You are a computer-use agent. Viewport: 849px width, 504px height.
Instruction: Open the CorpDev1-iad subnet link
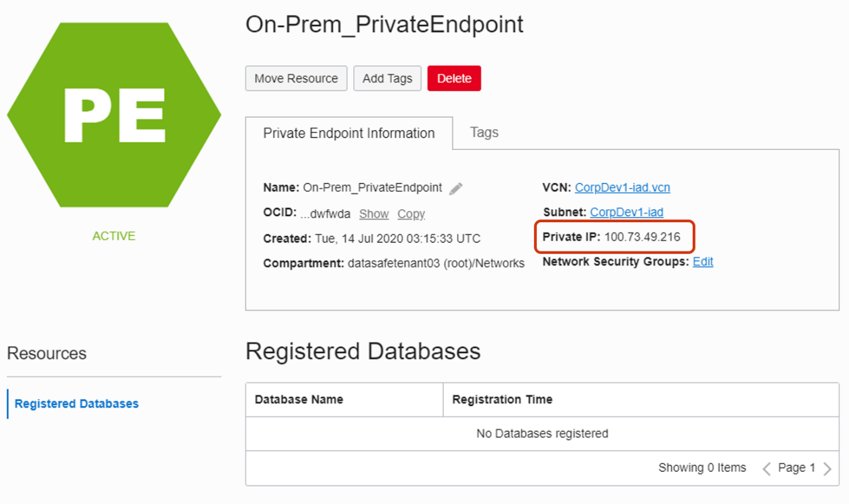pos(626,212)
